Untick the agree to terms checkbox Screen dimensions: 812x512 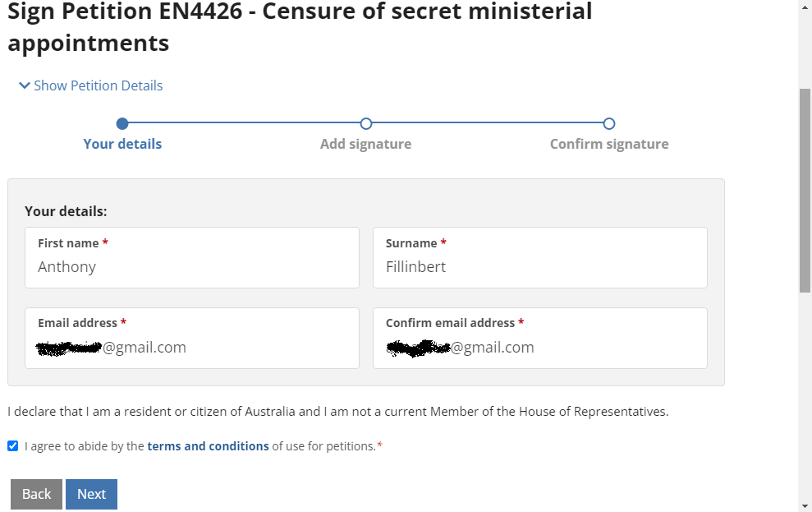coord(12,446)
